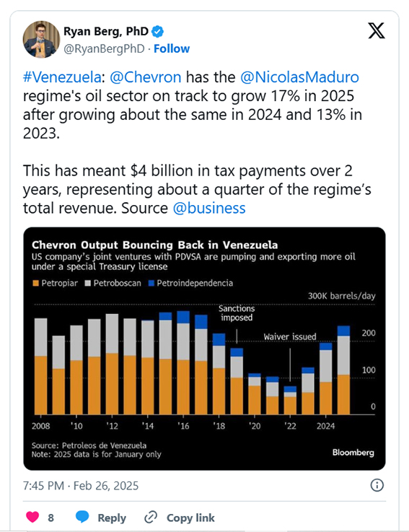
Task: Follow the @RyanBergPhD account
Action: coord(172,49)
